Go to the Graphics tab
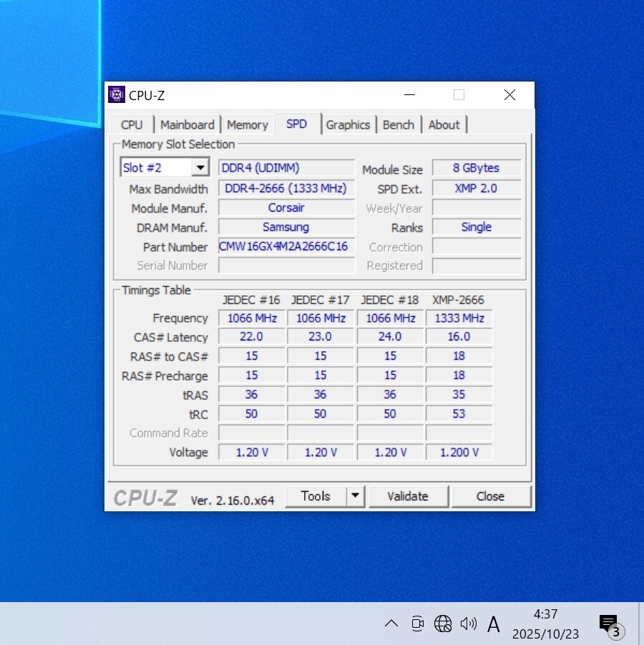Viewport: 644px width, 645px height. [x=348, y=124]
